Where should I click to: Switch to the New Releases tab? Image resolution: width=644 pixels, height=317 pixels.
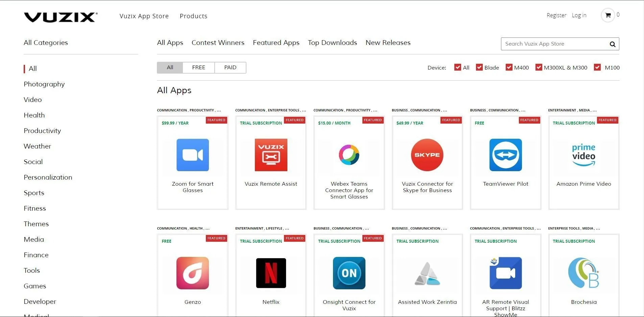(x=388, y=43)
